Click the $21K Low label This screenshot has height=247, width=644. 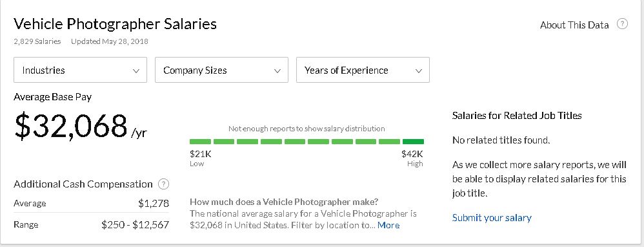201,158
